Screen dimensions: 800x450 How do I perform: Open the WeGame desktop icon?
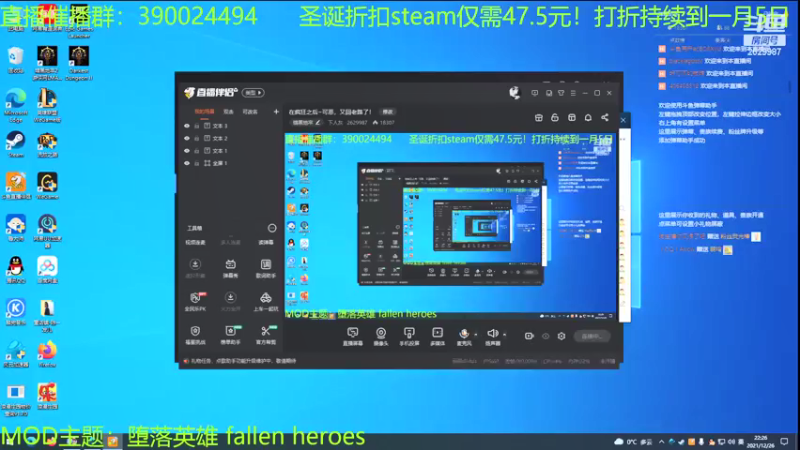pos(47,186)
